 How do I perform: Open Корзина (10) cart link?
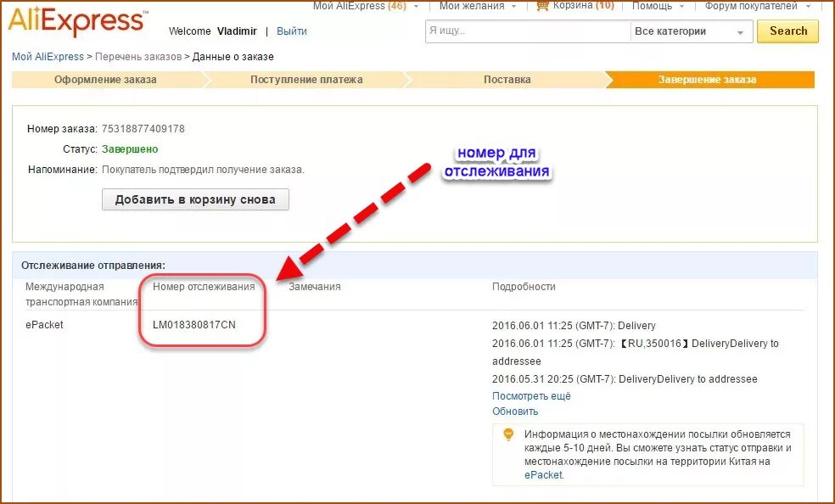click(x=583, y=6)
